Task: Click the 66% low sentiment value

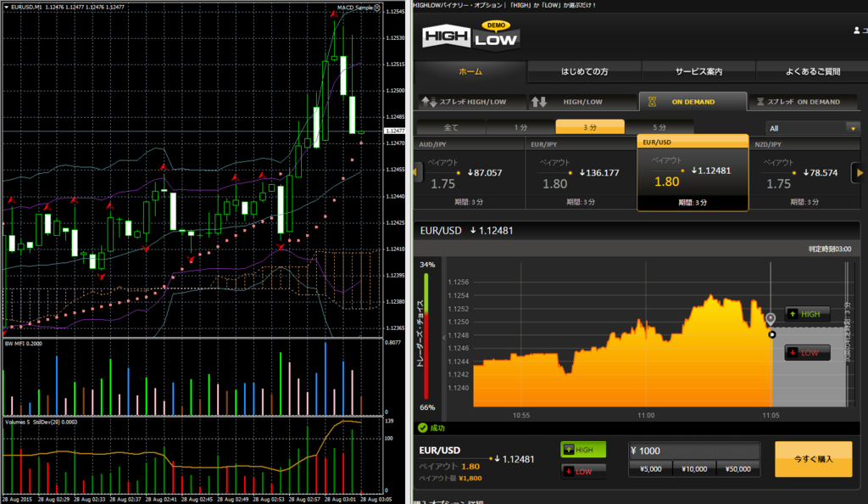Action: pos(427,407)
